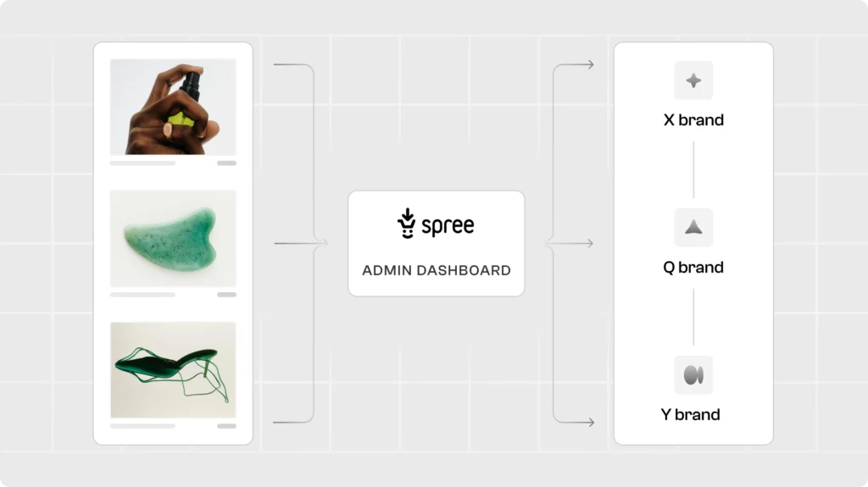Select the Y brand double-oval icon

[693, 374]
